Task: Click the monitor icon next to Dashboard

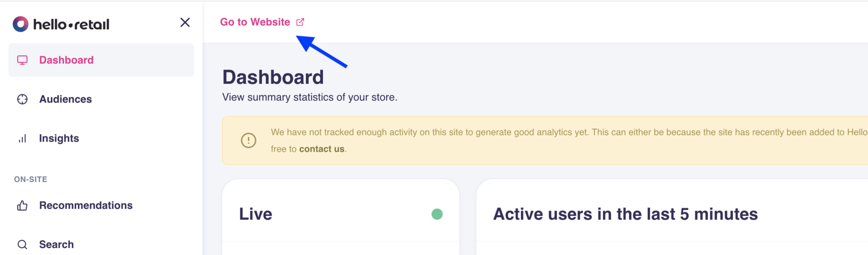Action: (22, 60)
